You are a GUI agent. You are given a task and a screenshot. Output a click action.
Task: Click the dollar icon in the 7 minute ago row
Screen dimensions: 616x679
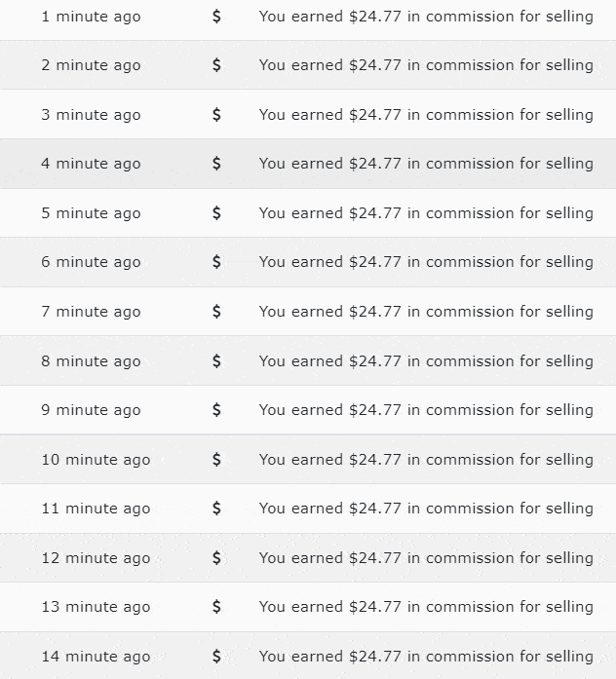(x=216, y=312)
